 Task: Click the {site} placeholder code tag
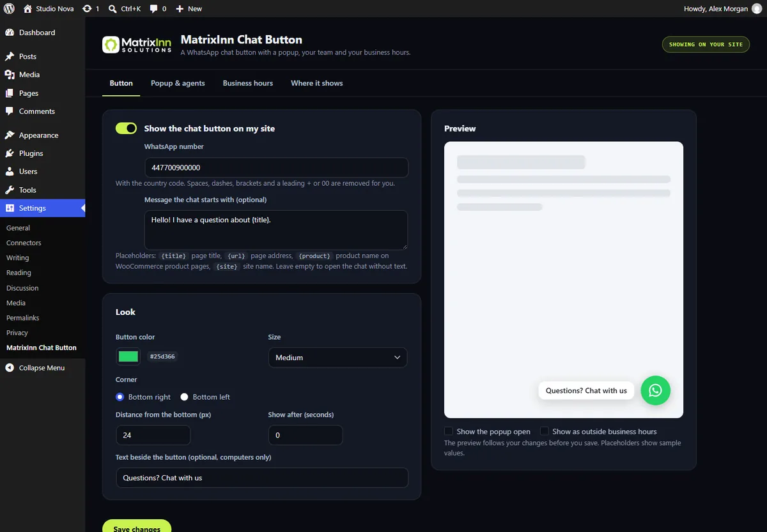227,266
